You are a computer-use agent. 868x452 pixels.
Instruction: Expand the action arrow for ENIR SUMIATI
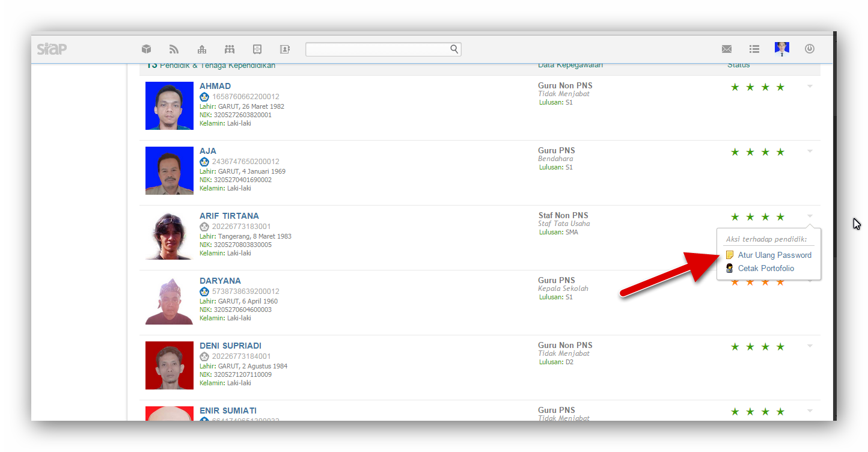click(810, 411)
